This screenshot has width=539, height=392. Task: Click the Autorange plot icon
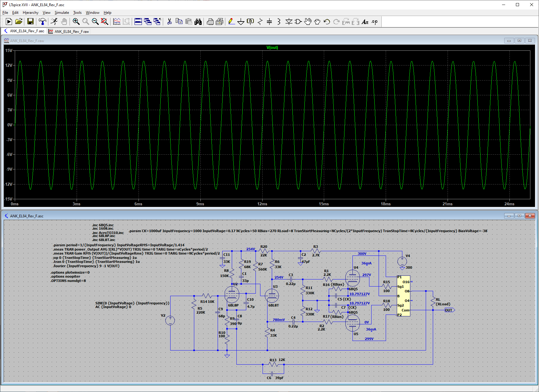click(x=117, y=22)
